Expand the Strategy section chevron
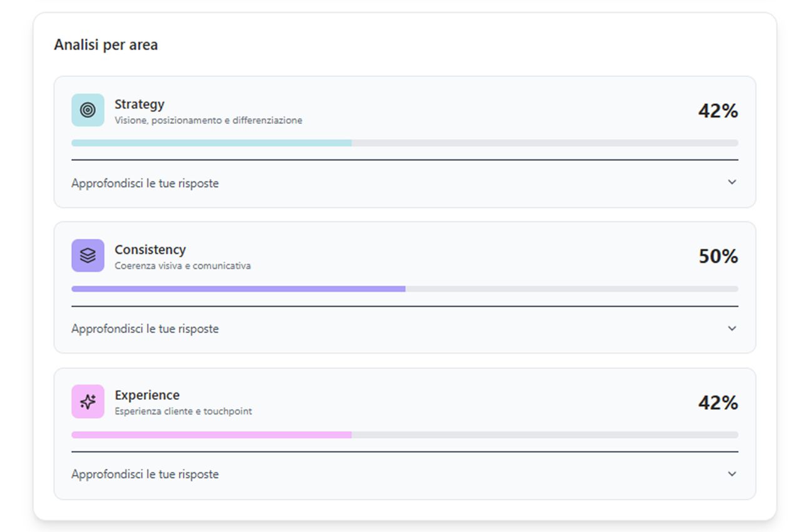The height and width of the screenshot is (532, 801). click(x=732, y=182)
